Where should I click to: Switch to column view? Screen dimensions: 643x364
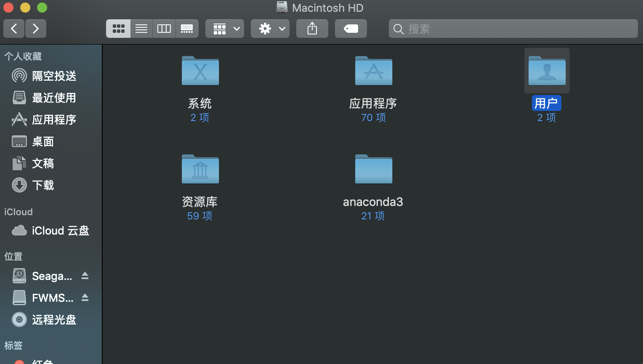[x=164, y=29]
